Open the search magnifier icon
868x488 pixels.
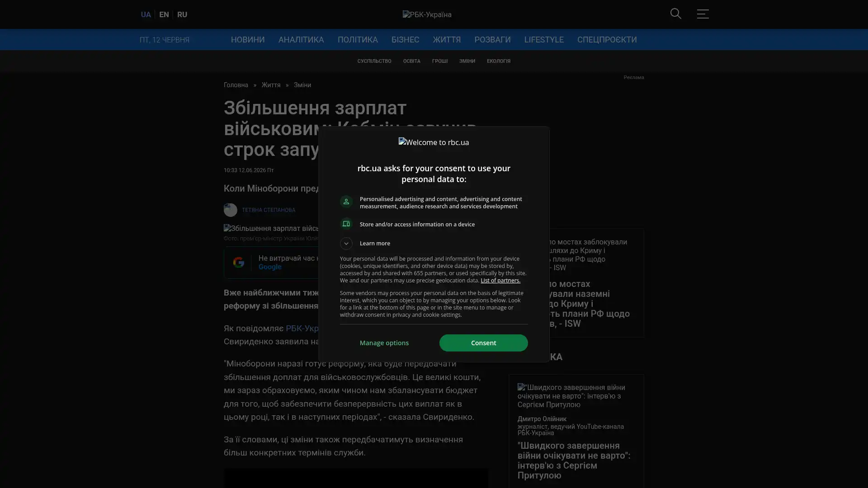click(x=675, y=14)
